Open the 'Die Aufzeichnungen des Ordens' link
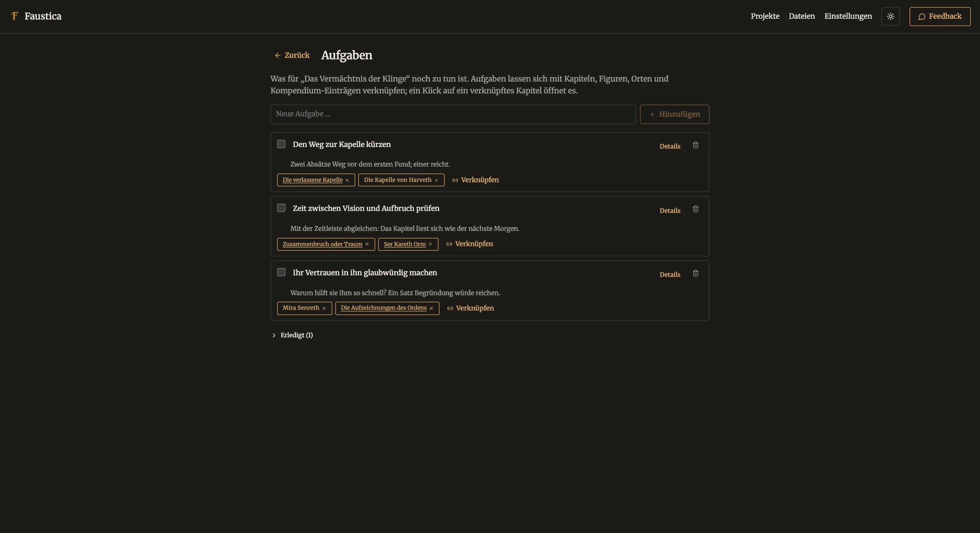The width and height of the screenshot is (980, 533). [x=384, y=308]
